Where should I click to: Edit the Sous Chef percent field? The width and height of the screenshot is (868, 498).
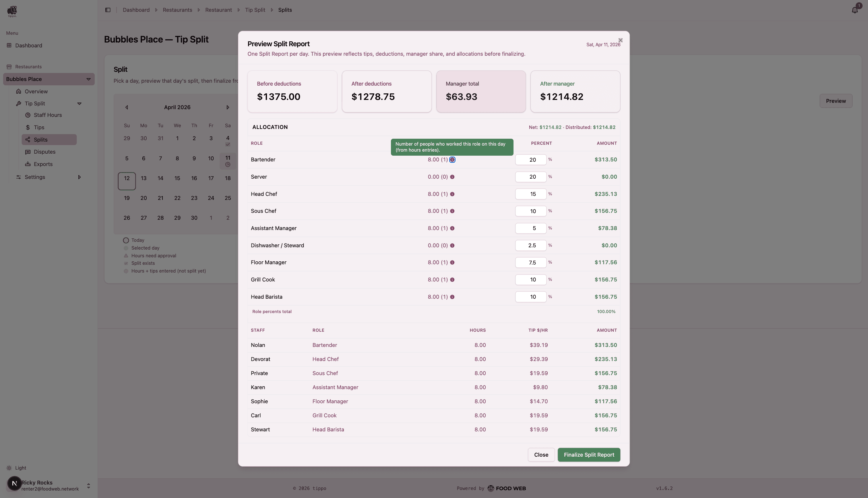tap(531, 211)
